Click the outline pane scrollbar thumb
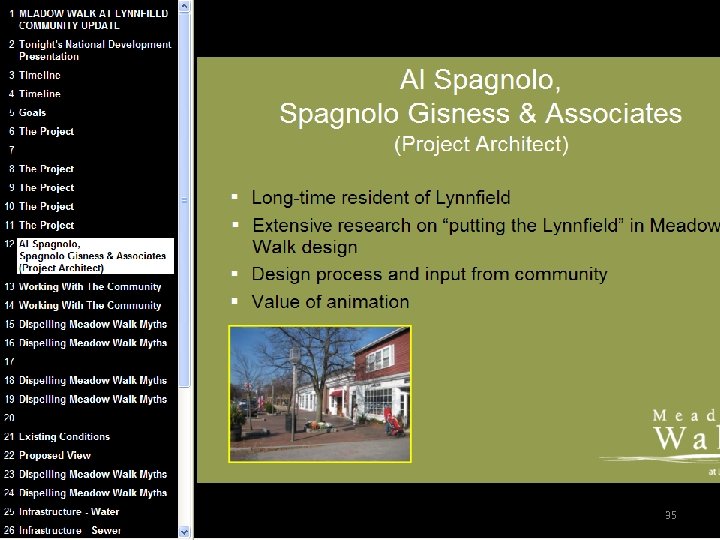This screenshot has height=540, width=720. point(184,200)
